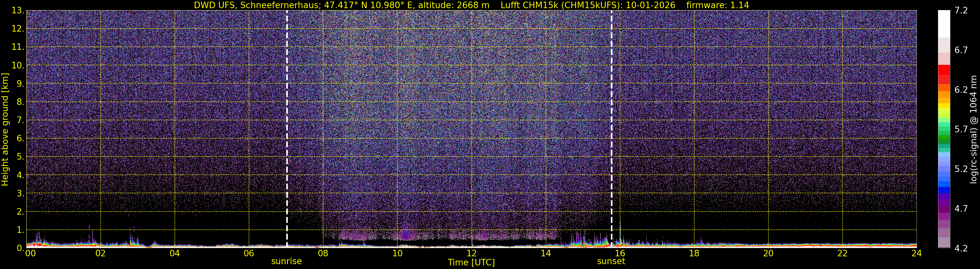Image resolution: width=980 pixels, height=269 pixels.
Task: Click the time axis tick label 24
Action: (917, 253)
